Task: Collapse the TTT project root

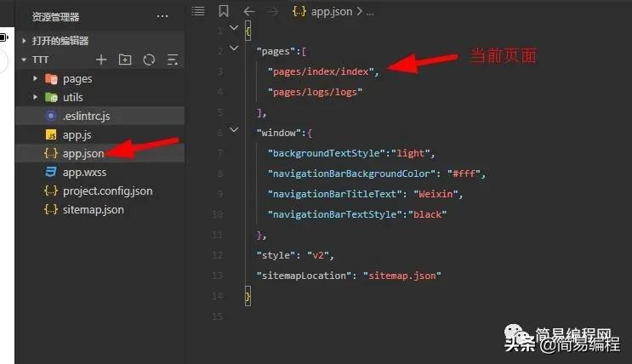Action: 24,60
